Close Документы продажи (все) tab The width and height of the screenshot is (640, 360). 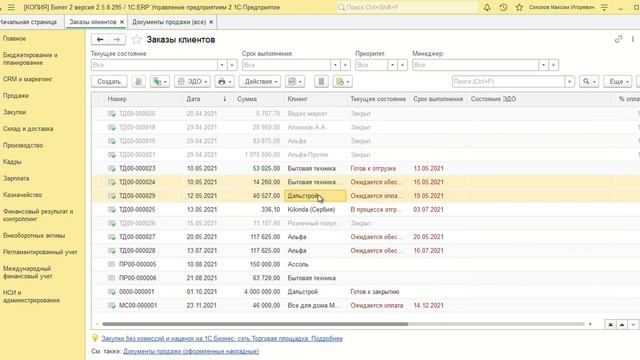click(x=211, y=22)
